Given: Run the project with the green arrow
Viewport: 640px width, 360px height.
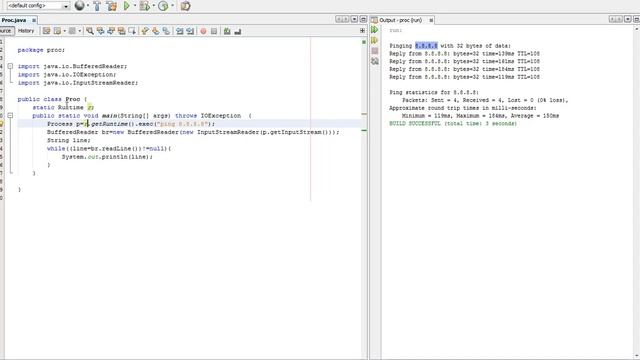Looking at the screenshot, I should 127,6.
